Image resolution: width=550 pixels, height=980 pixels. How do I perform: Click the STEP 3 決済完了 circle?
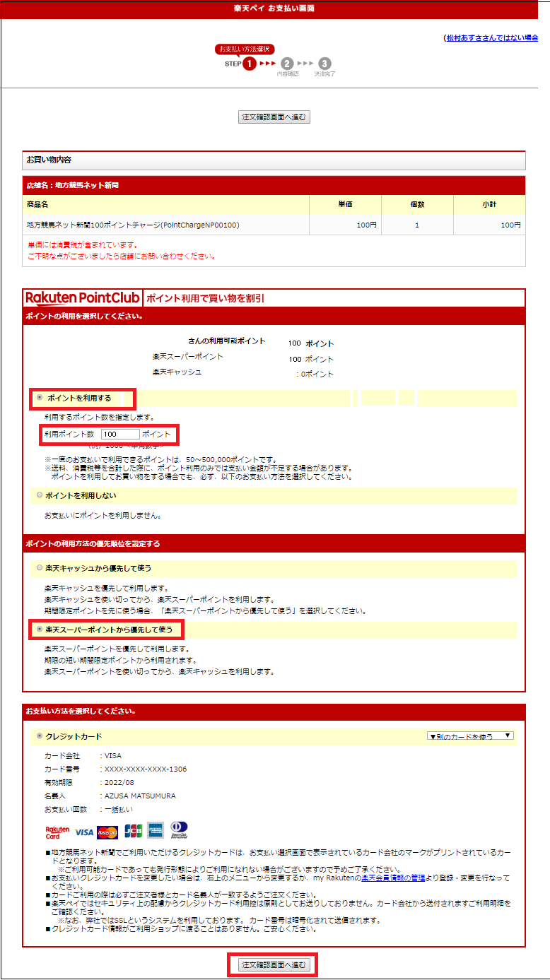pos(324,64)
